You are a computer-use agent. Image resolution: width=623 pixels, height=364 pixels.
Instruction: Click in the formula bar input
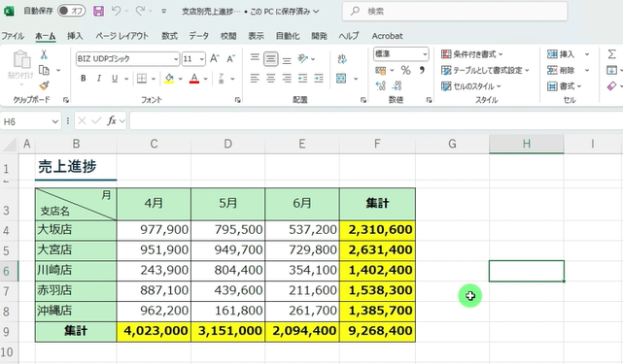click(376, 120)
